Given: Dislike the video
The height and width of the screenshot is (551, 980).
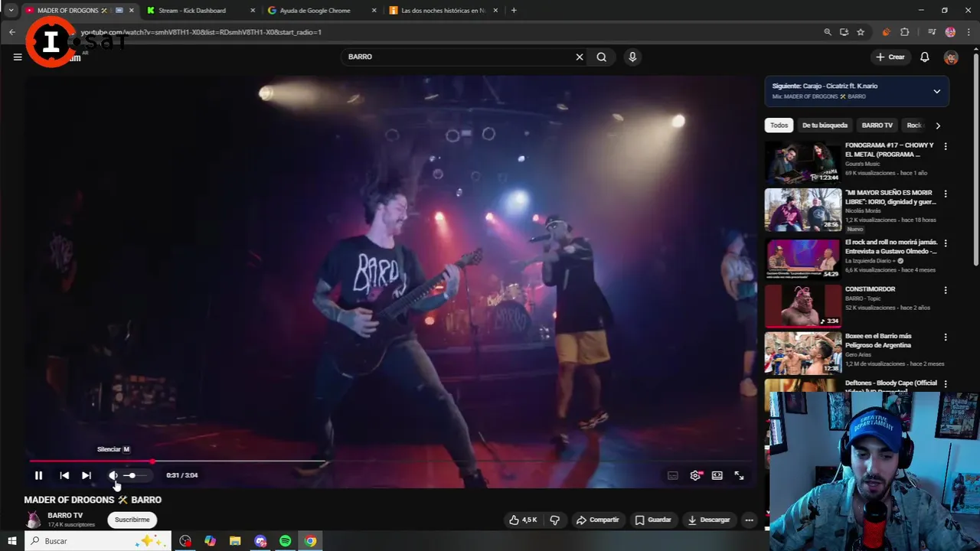Looking at the screenshot, I should (x=555, y=520).
